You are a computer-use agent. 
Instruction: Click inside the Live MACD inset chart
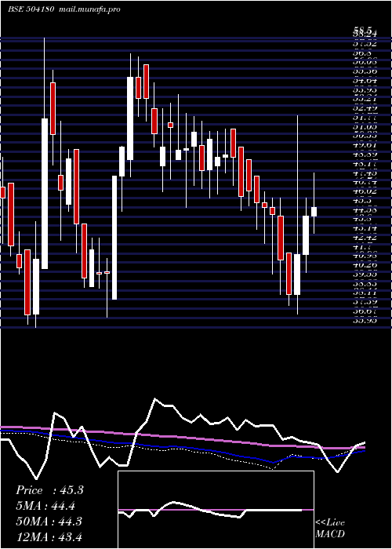pos(216,510)
